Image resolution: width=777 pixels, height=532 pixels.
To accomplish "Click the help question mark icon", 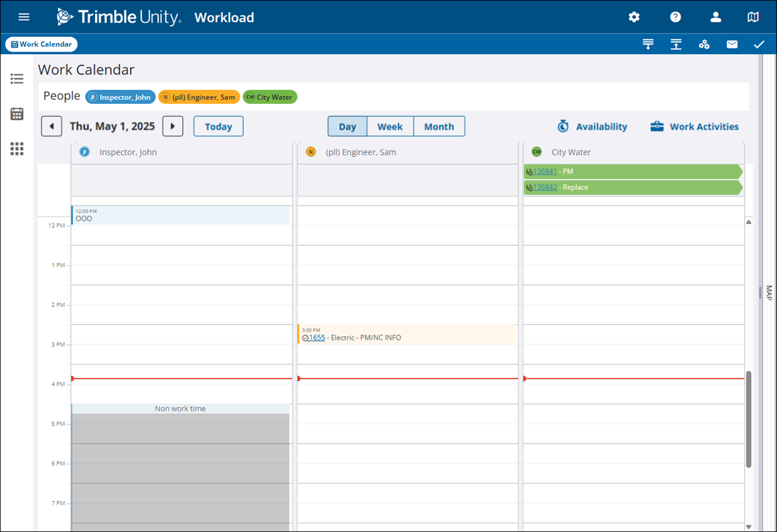I will point(675,17).
